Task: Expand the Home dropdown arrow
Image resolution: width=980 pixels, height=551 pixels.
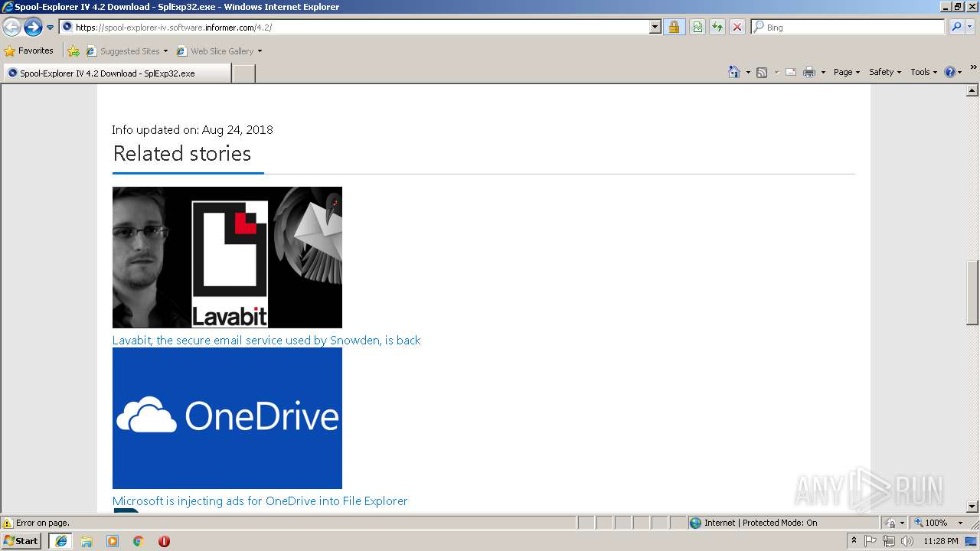Action: [748, 72]
